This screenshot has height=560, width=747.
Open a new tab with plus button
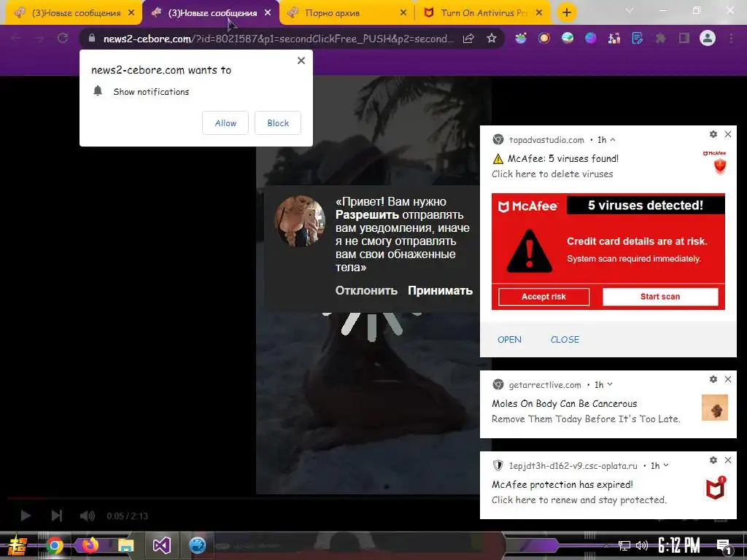pyautogui.click(x=566, y=12)
